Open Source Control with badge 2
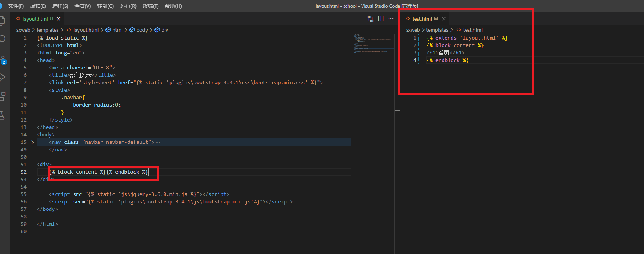This screenshot has width=644, height=254. (3, 59)
